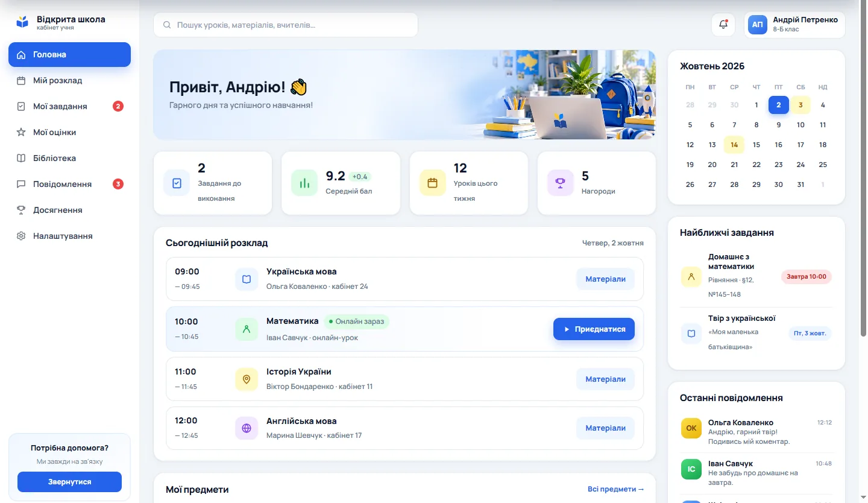Go to Мої завдання
The height and width of the screenshot is (503, 868).
point(69,106)
